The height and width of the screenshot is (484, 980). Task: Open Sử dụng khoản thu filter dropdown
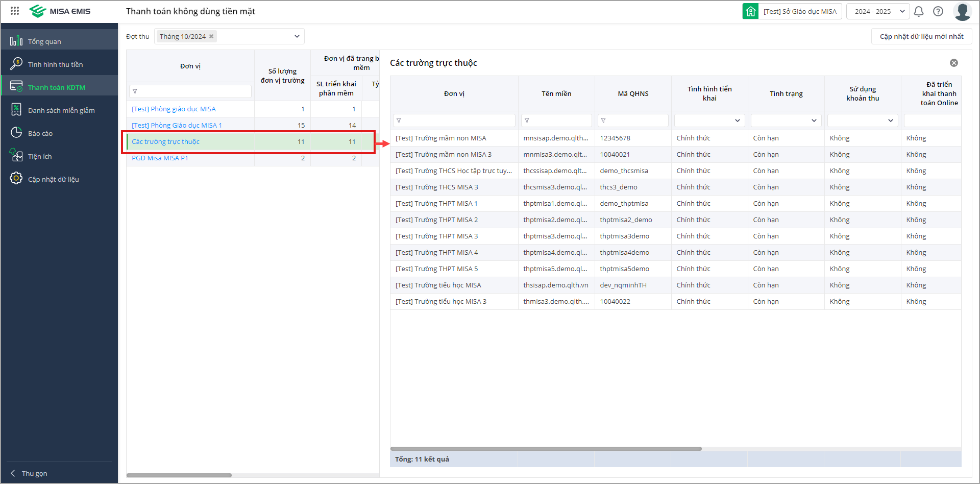tap(863, 120)
